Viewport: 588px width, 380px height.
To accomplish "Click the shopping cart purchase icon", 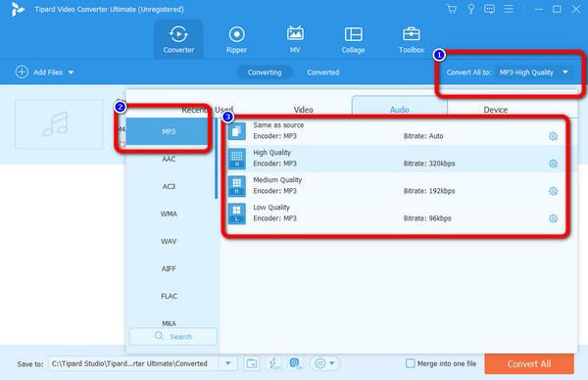I will tap(452, 9).
